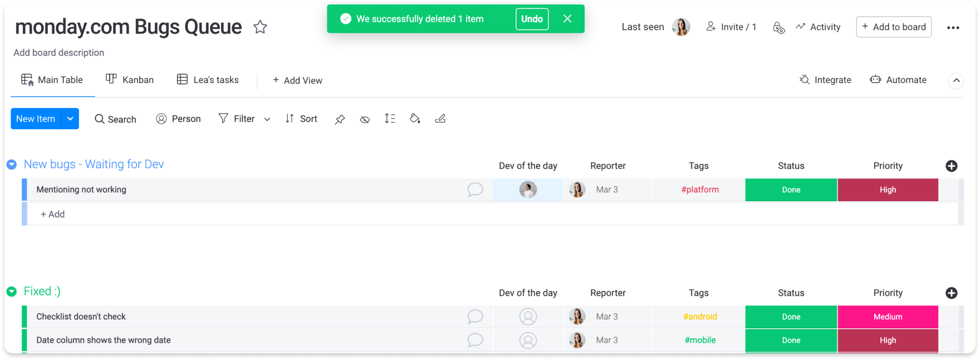Image resolution: width=980 pixels, height=360 pixels.
Task: Click the Status column header in Fixed group
Action: [791, 293]
